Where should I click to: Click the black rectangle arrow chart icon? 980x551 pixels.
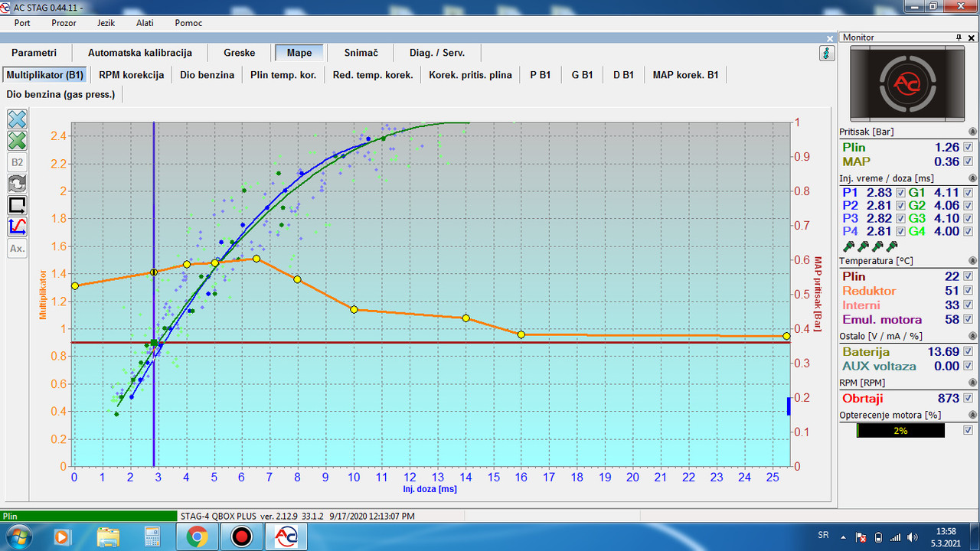pos(17,205)
